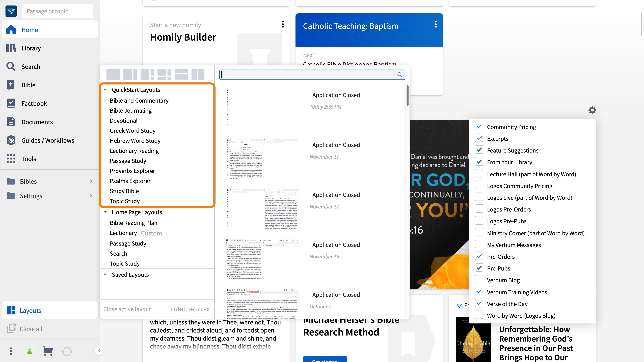Open the Application Closed snapshot from Today 2:35 PM
Image resolution: width=644 pixels, height=362 pixels.
(x=310, y=109)
